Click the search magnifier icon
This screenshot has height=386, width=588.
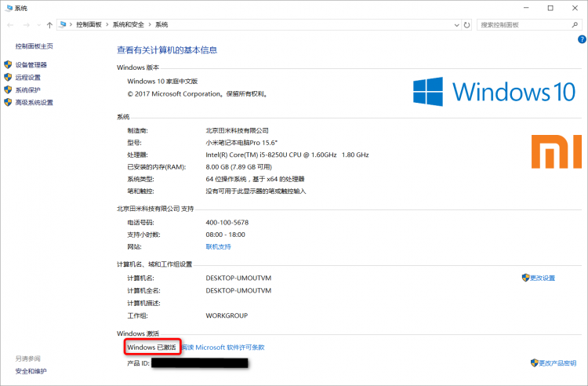pos(575,25)
